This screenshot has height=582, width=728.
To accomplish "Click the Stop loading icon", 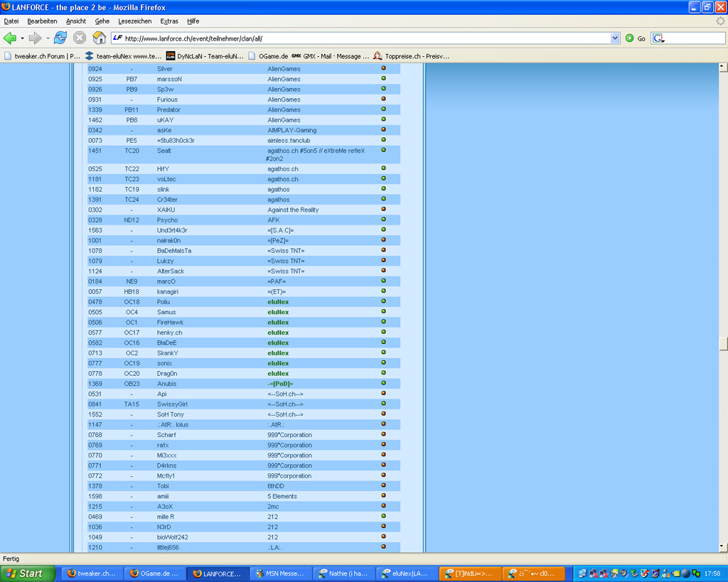I will coord(80,38).
